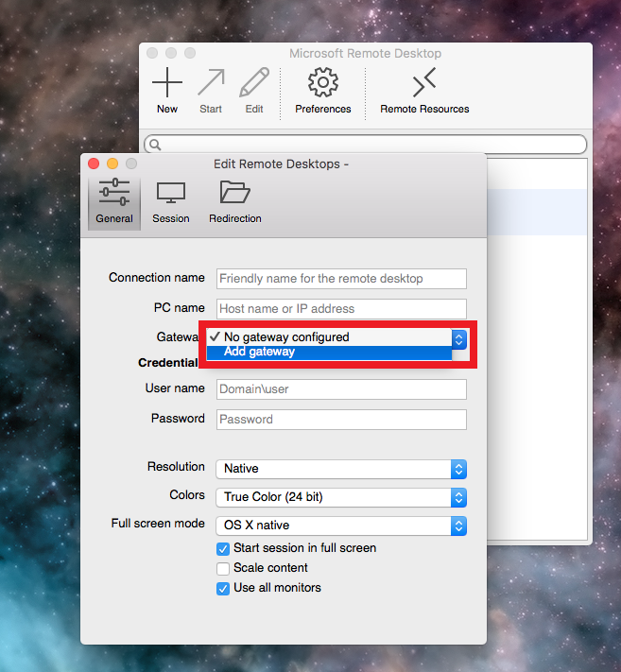Click the User name input field
The width and height of the screenshot is (621, 672).
click(341, 389)
